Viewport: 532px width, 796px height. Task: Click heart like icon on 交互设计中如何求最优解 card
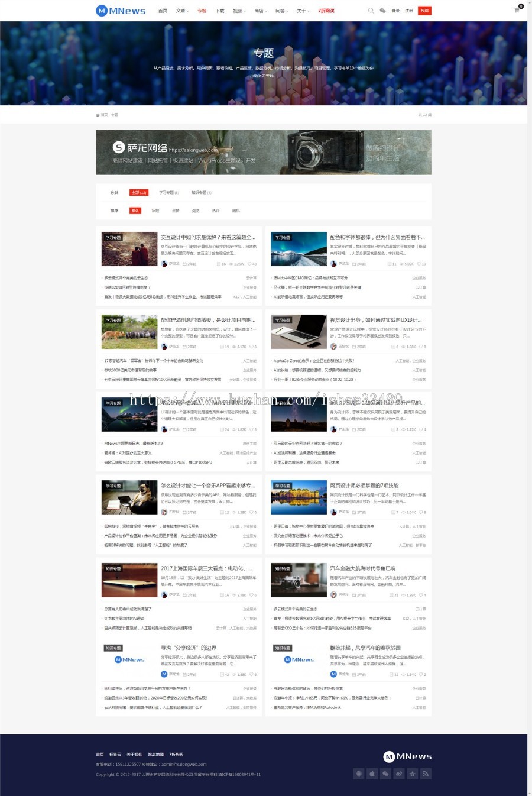(249, 264)
